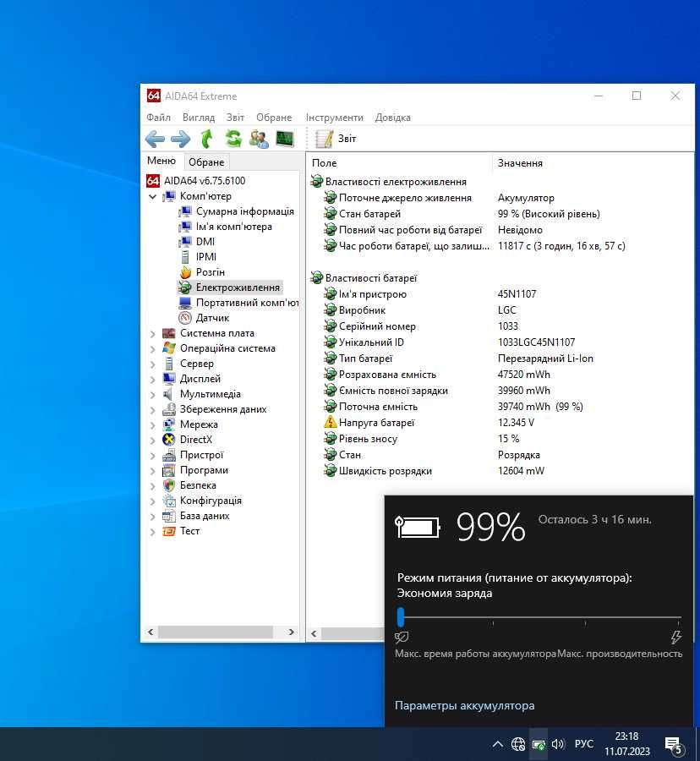
Task: Click the База даних icon
Action: pyautogui.click(x=169, y=517)
